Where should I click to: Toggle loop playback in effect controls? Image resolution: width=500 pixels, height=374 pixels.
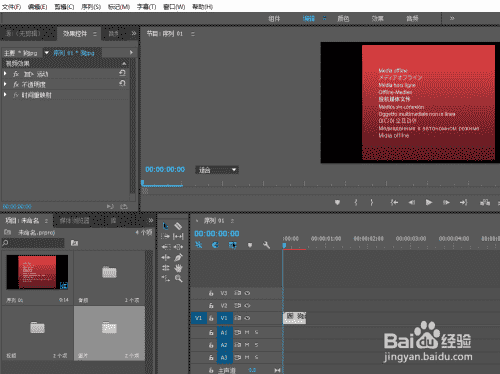pos(124,207)
